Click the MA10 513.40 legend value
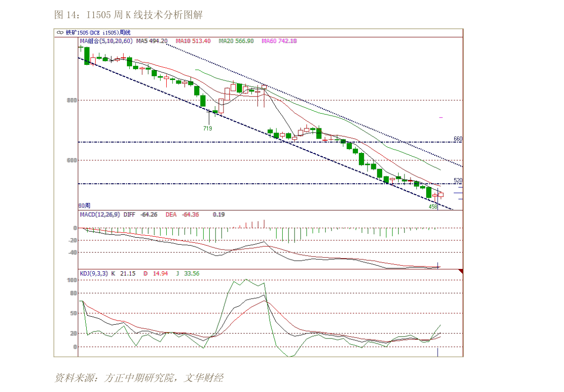This screenshot has width=564, height=392. (x=193, y=41)
